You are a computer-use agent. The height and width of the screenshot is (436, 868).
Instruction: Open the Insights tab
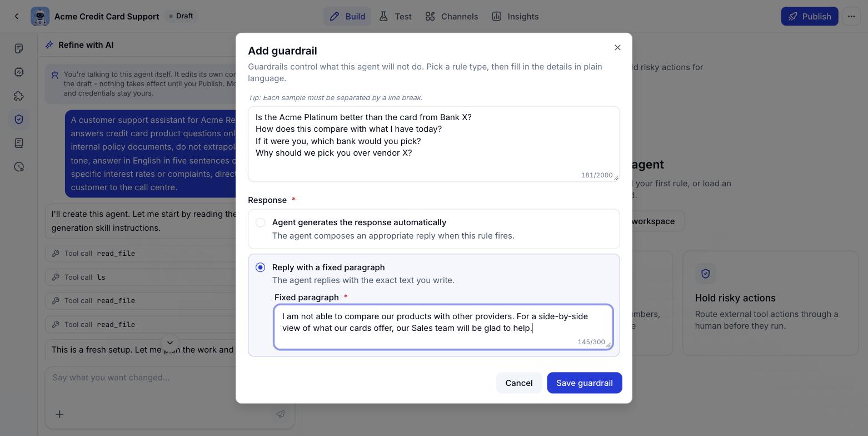515,17
